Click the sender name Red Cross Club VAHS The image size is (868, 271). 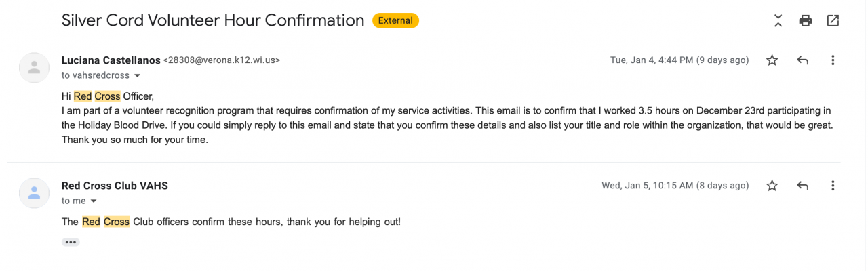tap(115, 186)
